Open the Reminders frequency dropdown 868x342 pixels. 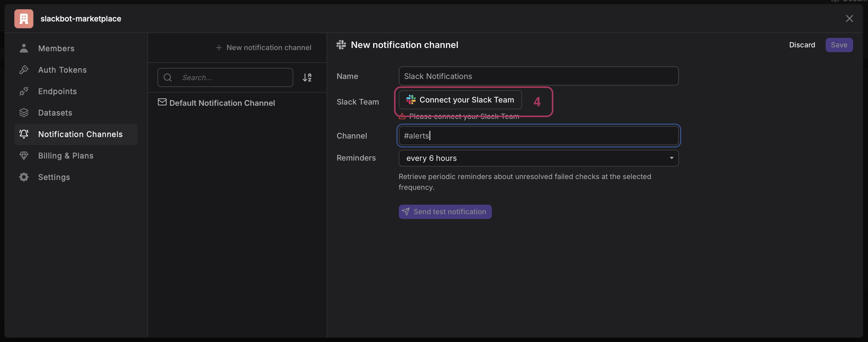tap(538, 158)
